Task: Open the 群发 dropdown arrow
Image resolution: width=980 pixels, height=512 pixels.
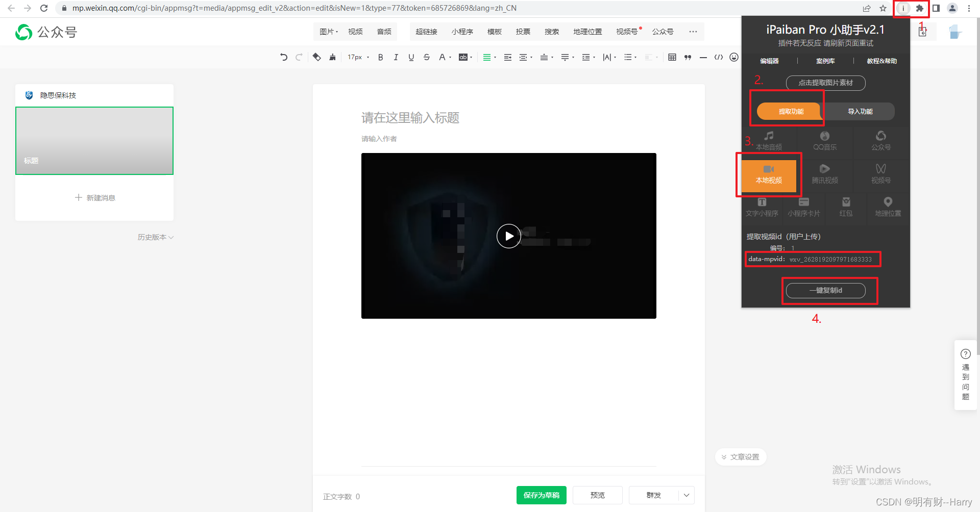Action: click(687, 495)
